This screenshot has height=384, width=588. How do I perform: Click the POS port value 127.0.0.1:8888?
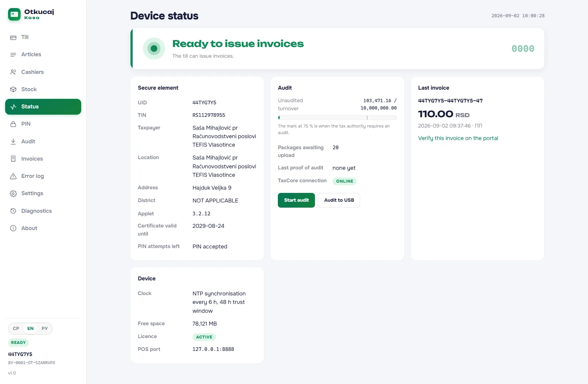[x=213, y=349]
